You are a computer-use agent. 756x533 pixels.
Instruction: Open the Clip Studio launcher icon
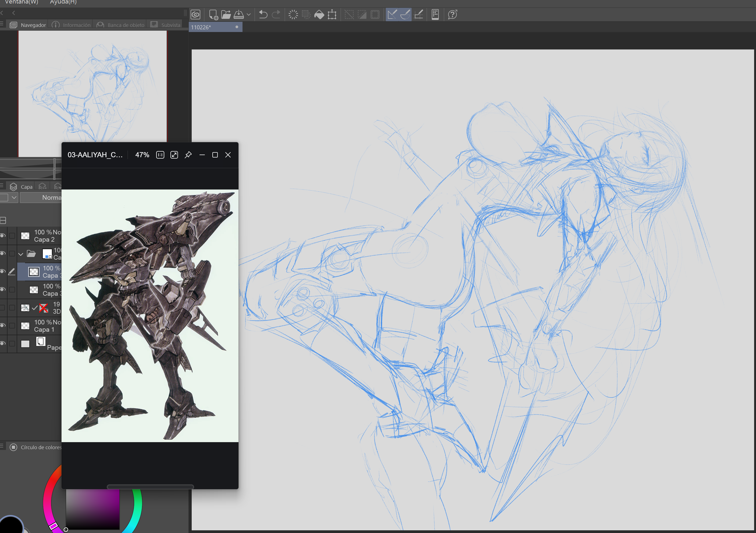pos(195,15)
